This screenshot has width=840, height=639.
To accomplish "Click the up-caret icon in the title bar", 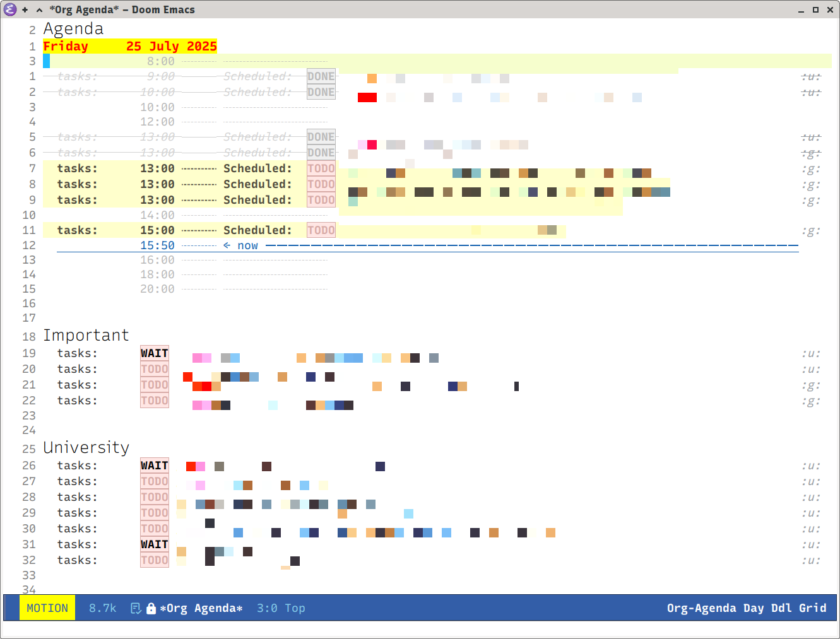I will click(39, 9).
